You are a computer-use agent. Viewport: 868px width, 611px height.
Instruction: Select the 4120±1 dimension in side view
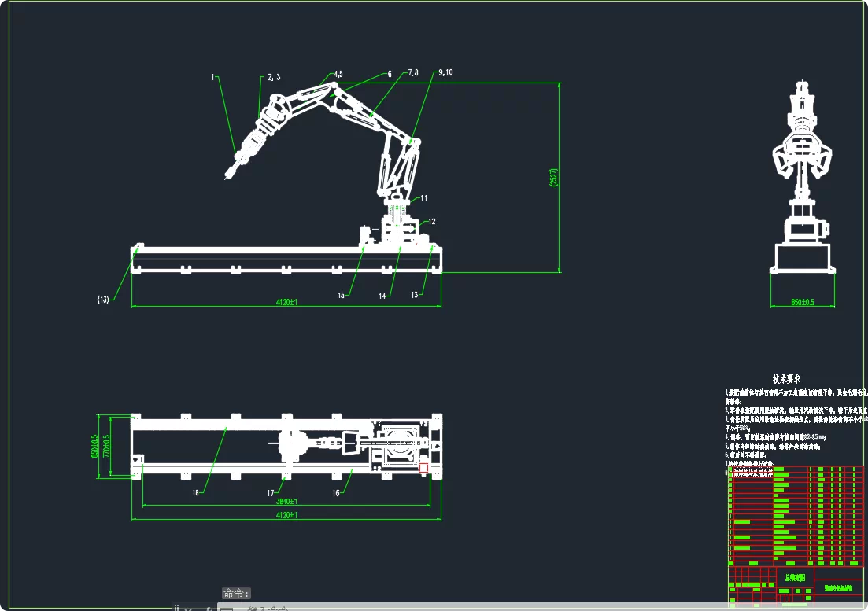[x=286, y=302]
